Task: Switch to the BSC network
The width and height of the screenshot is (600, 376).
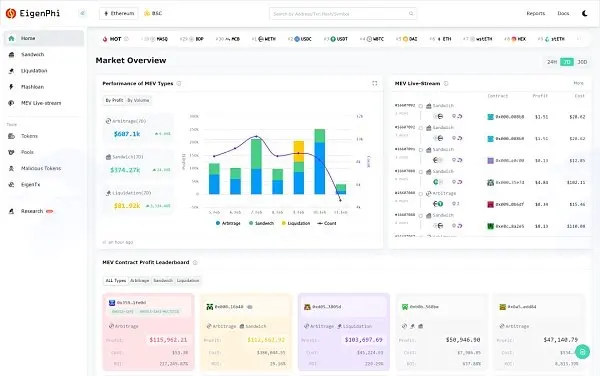Action: (x=153, y=13)
